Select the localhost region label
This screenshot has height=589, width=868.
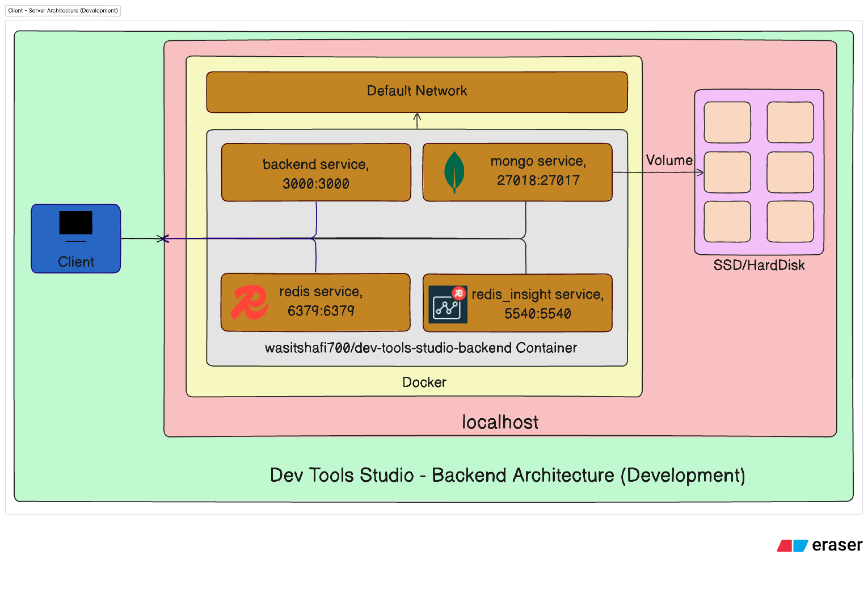(499, 422)
